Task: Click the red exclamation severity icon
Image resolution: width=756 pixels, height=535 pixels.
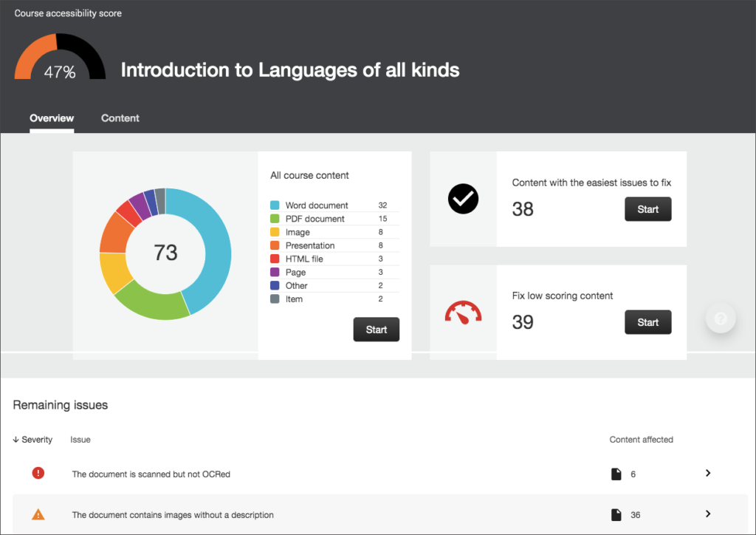Action: 38,473
